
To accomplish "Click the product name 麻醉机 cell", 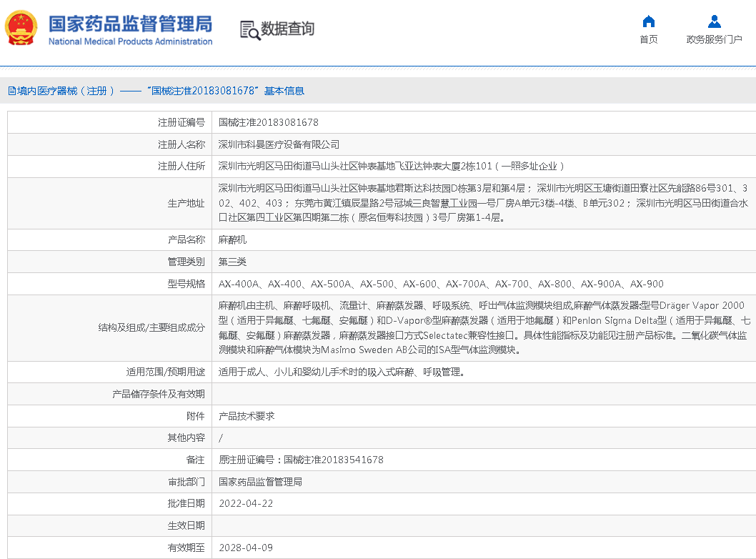I will point(232,240).
